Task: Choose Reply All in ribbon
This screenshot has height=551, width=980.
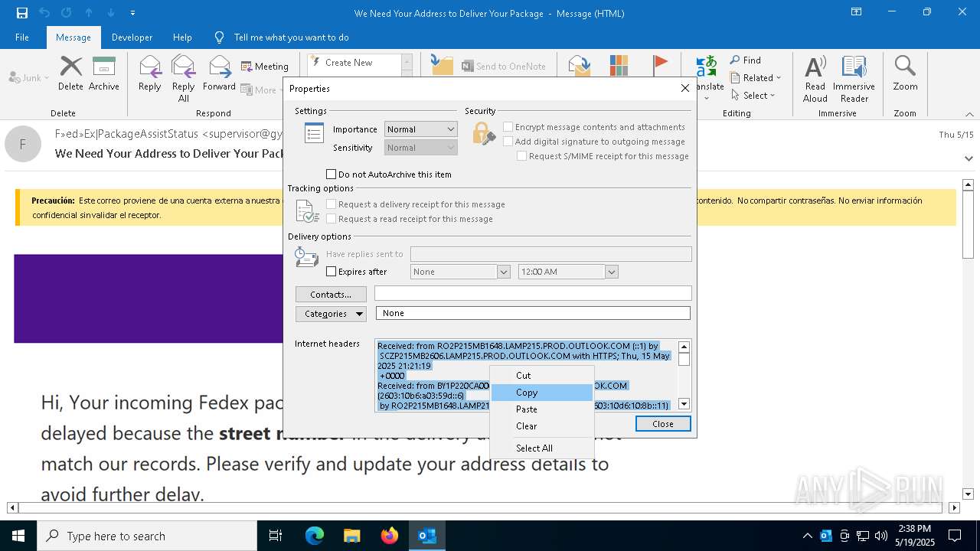Action: pyautogui.click(x=183, y=78)
